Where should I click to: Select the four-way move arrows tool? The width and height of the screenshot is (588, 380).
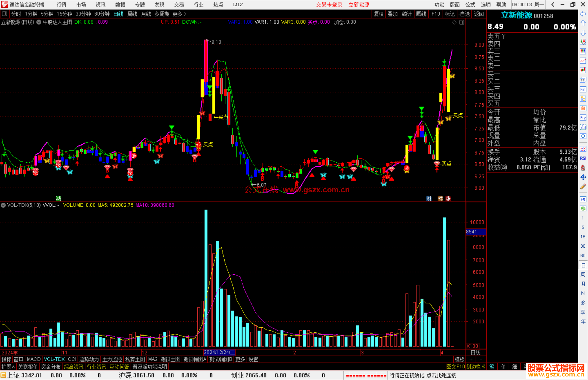[583, 177]
